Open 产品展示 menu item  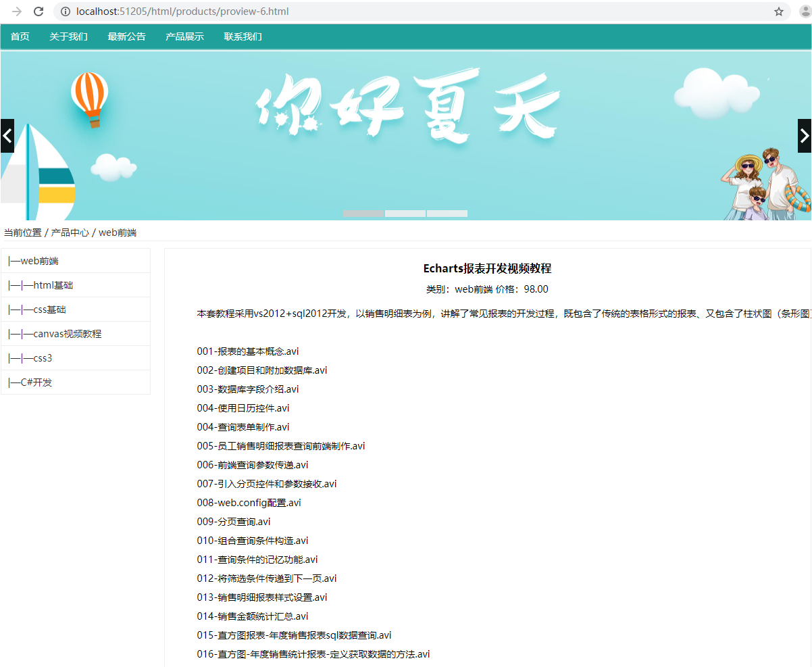[184, 36]
